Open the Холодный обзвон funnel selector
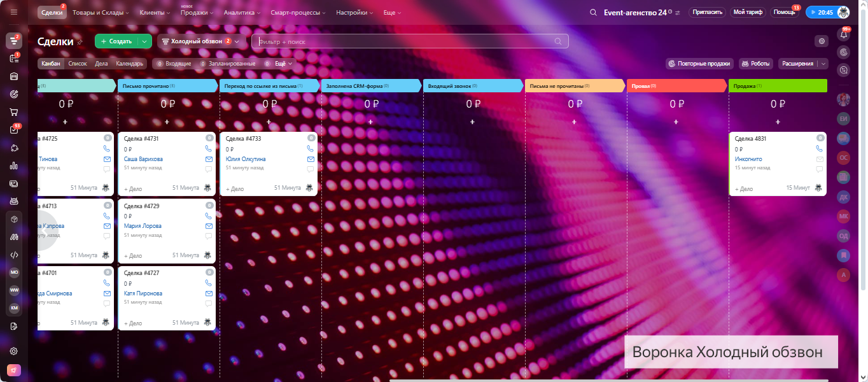868x382 pixels. click(202, 41)
